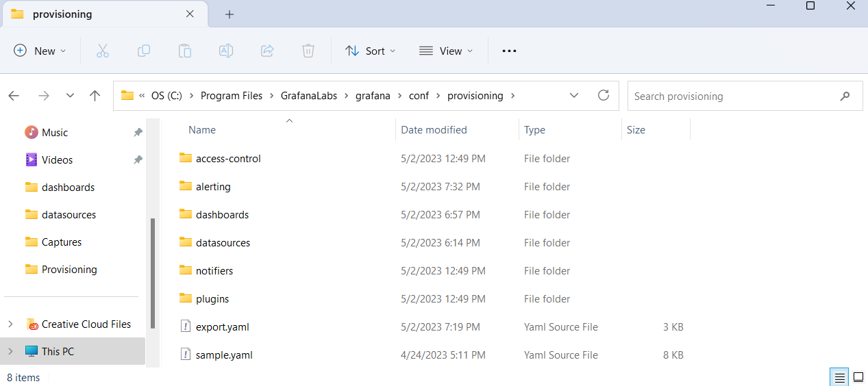Switch to large thumbnails view icon

(x=858, y=377)
